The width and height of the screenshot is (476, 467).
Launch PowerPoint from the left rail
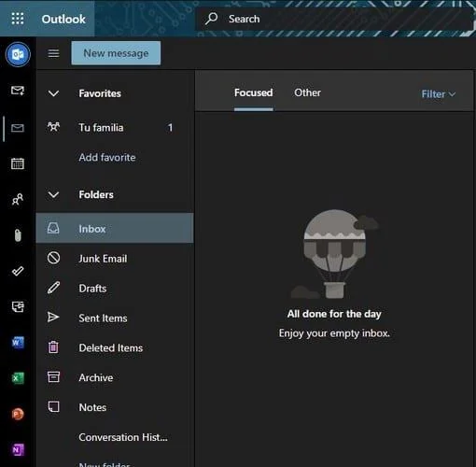pos(18,414)
